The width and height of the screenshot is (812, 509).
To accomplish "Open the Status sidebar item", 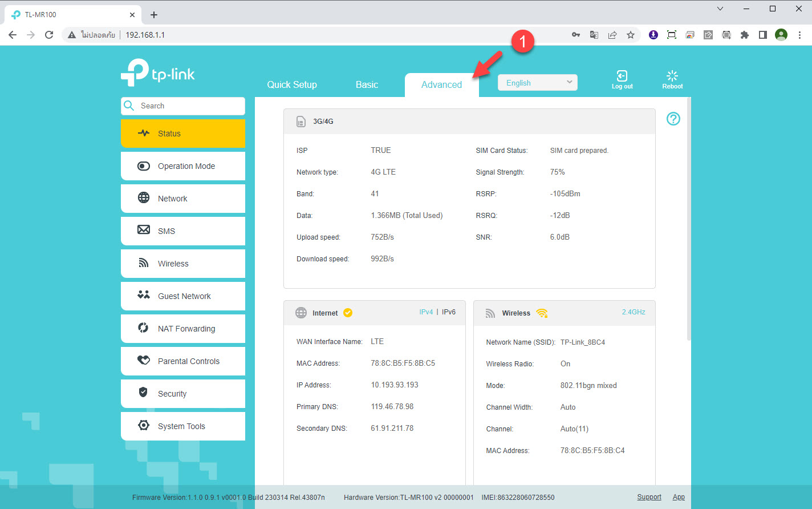I will (x=183, y=134).
